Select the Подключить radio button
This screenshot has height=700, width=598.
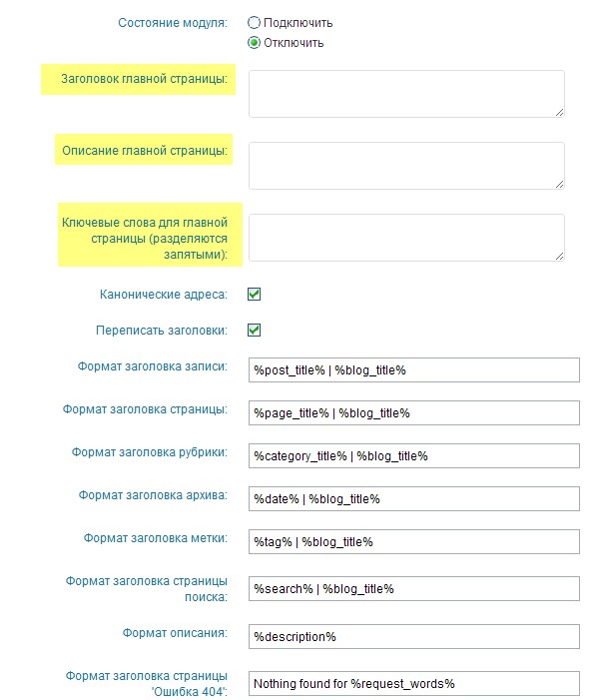coord(254,22)
